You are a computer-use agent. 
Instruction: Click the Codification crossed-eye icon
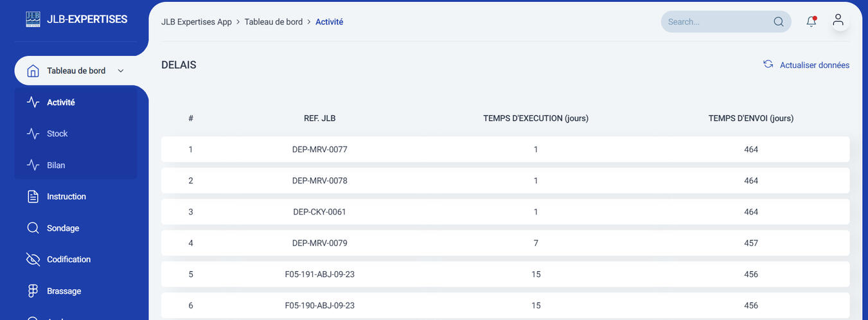33,260
